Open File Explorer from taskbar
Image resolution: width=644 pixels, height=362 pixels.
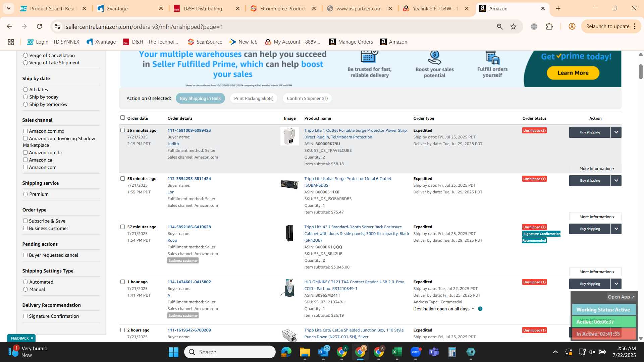click(x=305, y=352)
